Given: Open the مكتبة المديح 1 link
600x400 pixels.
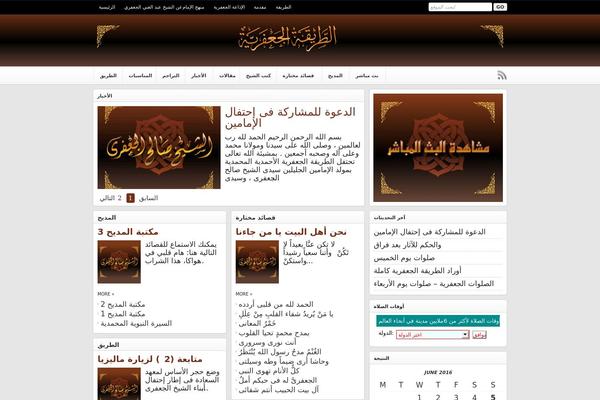Looking at the screenshot, I should coord(123,314).
